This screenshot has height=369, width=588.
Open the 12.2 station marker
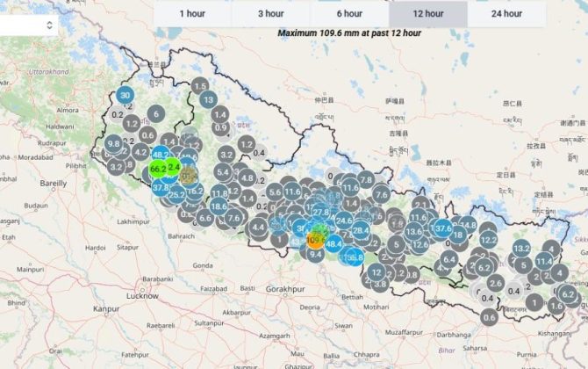click(489, 239)
